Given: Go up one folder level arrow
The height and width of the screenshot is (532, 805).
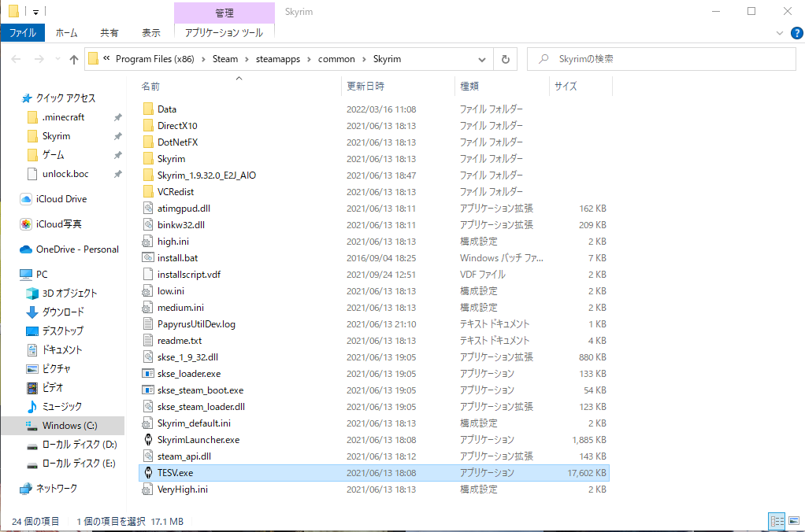Looking at the screenshot, I should tap(74, 60).
